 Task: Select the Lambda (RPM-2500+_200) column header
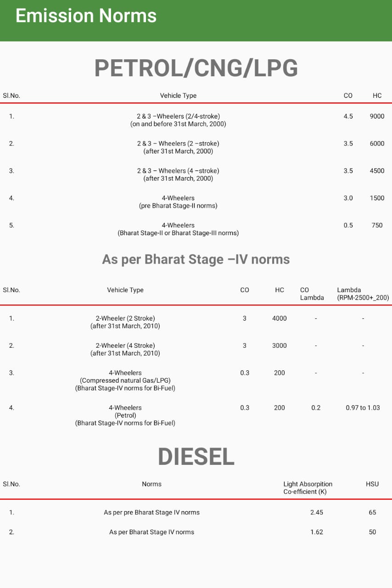363,294
